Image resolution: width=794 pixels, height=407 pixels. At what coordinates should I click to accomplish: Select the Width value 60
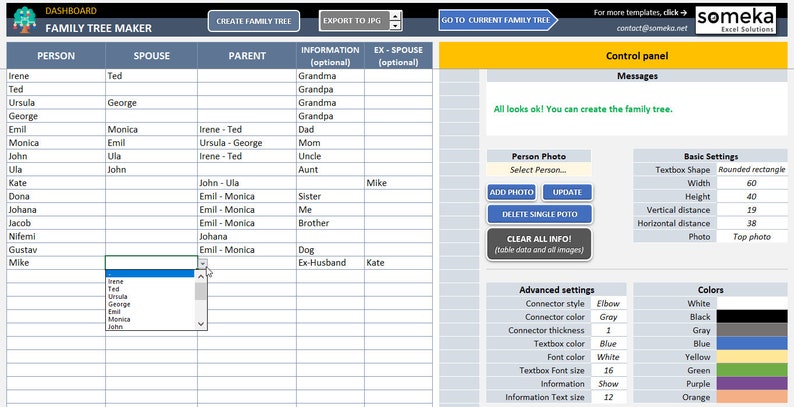tap(751, 183)
